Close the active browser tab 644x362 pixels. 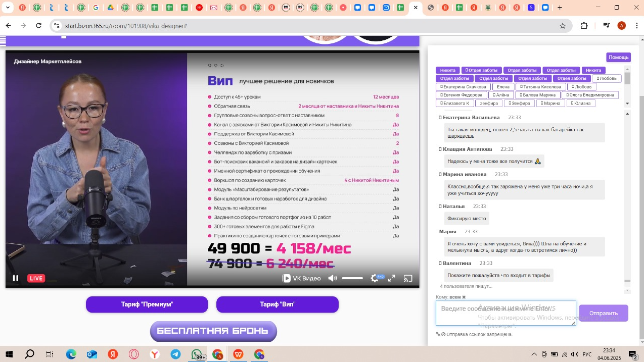(x=416, y=8)
